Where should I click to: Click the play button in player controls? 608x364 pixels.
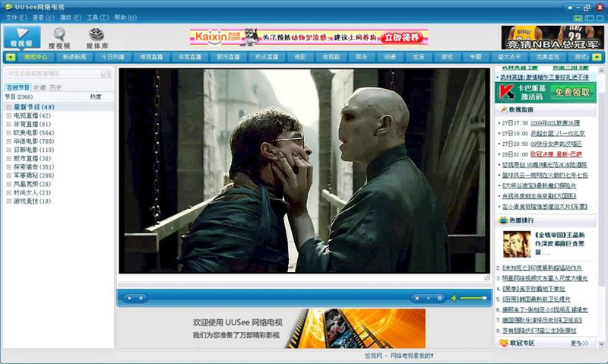pos(129,298)
